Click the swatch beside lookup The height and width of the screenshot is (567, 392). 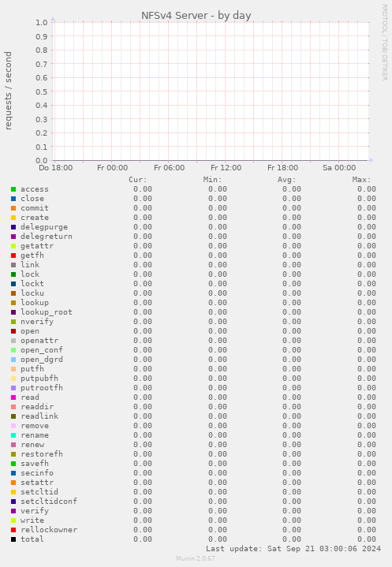pos(13,303)
